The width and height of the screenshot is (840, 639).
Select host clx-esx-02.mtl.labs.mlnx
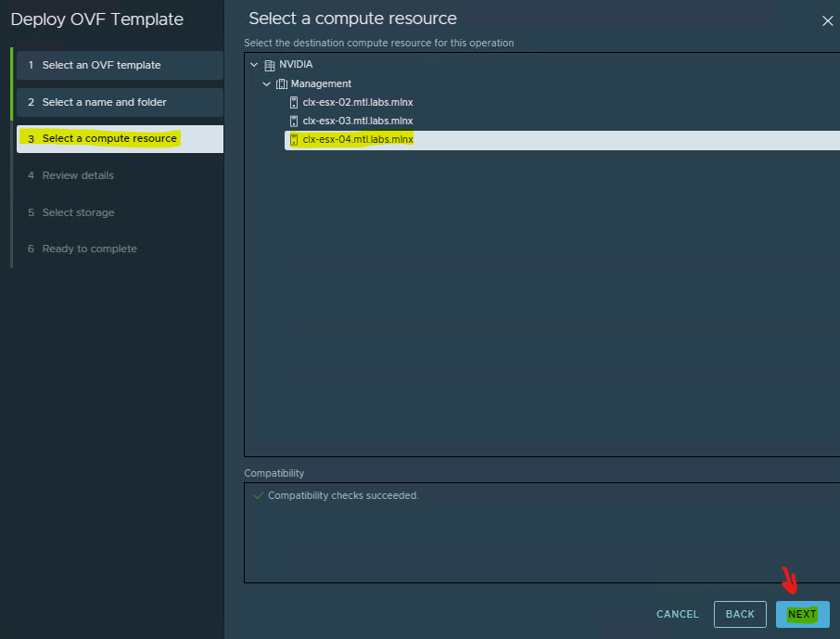[357, 102]
